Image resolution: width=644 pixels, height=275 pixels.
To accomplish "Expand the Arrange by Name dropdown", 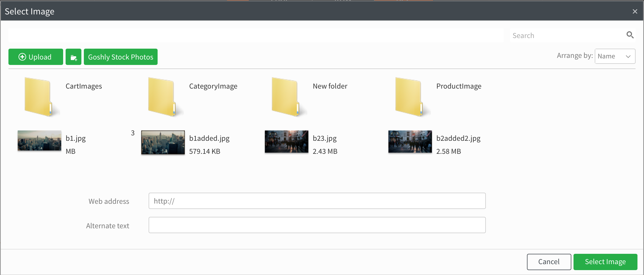I will tap(615, 56).
